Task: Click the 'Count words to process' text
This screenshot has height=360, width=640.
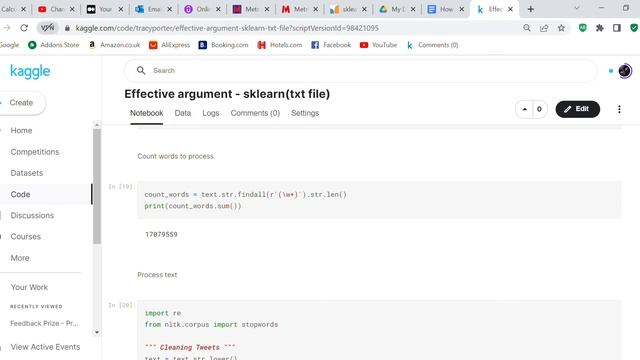Action: click(176, 156)
